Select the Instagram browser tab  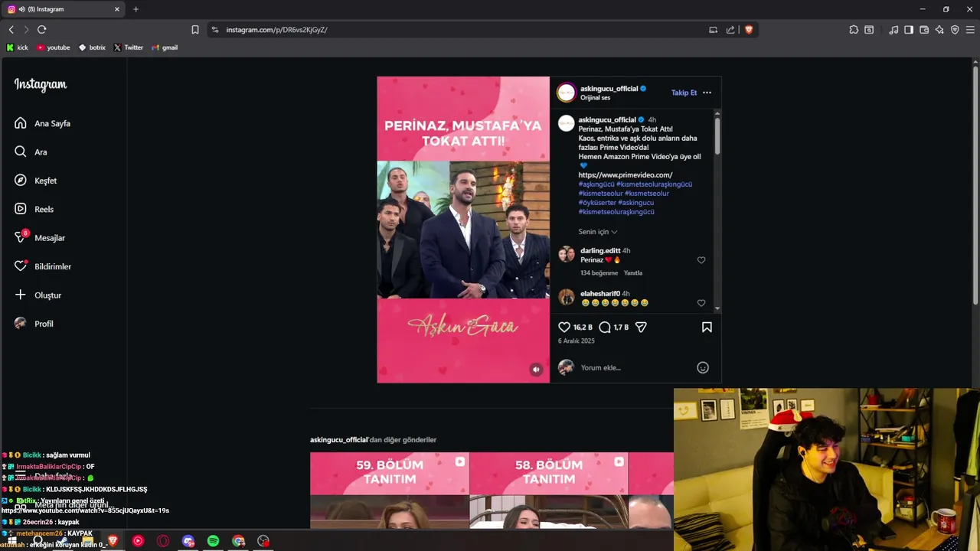(x=65, y=9)
